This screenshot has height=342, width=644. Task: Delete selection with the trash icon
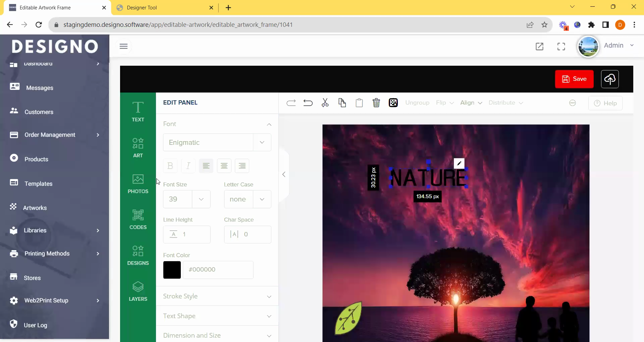376,103
